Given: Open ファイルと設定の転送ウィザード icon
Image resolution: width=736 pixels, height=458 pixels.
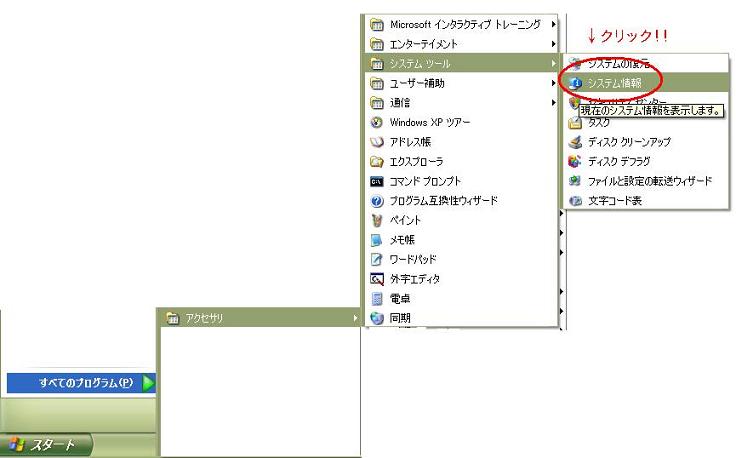Looking at the screenshot, I should 575,181.
